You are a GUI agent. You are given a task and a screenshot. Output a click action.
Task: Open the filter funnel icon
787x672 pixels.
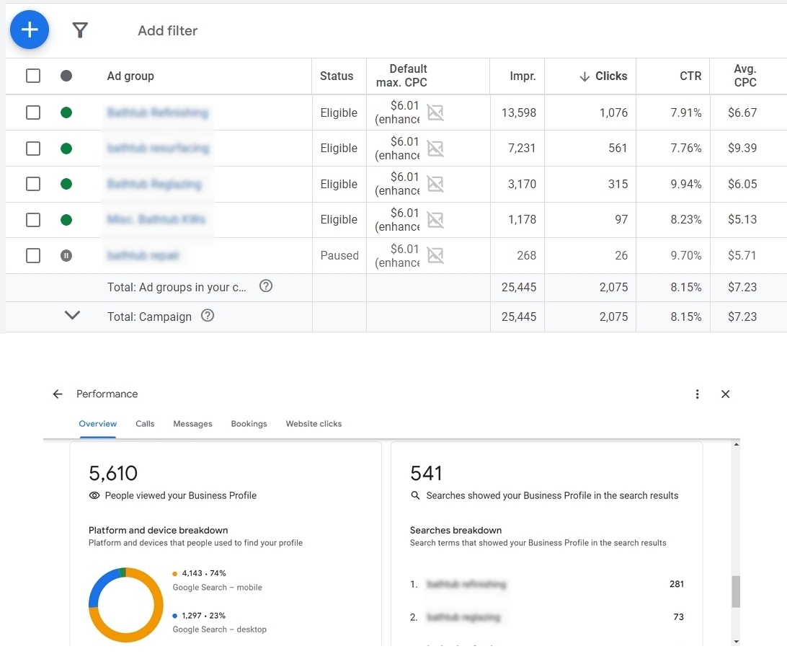click(80, 30)
